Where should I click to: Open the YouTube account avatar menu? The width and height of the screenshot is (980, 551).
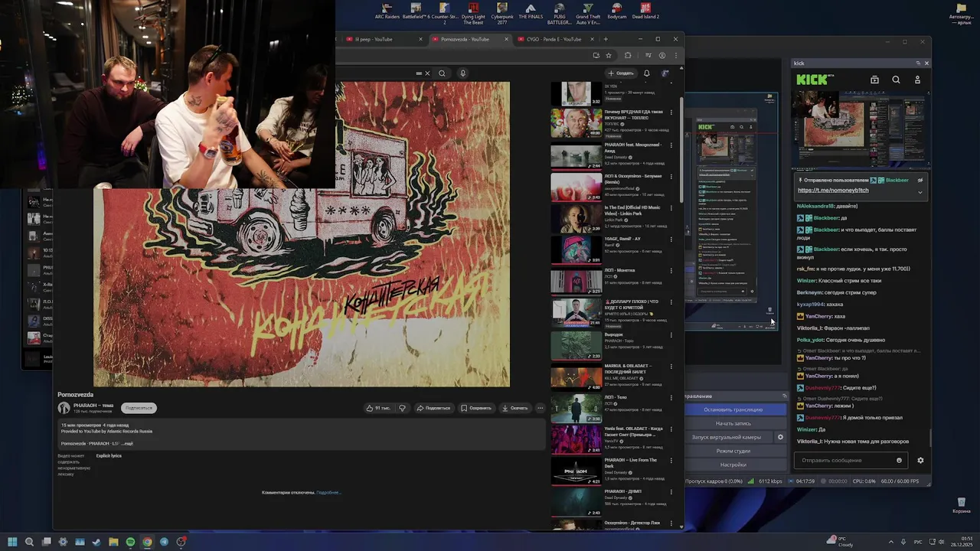coord(665,73)
